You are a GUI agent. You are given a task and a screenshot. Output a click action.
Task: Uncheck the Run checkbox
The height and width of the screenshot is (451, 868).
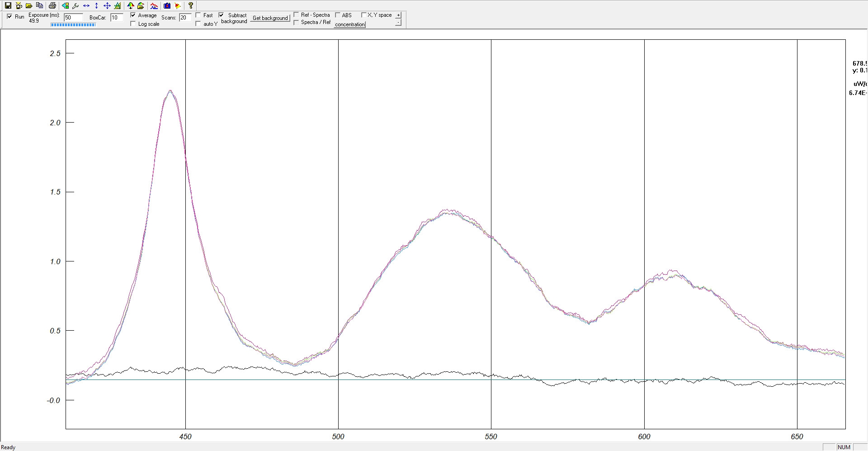click(10, 16)
